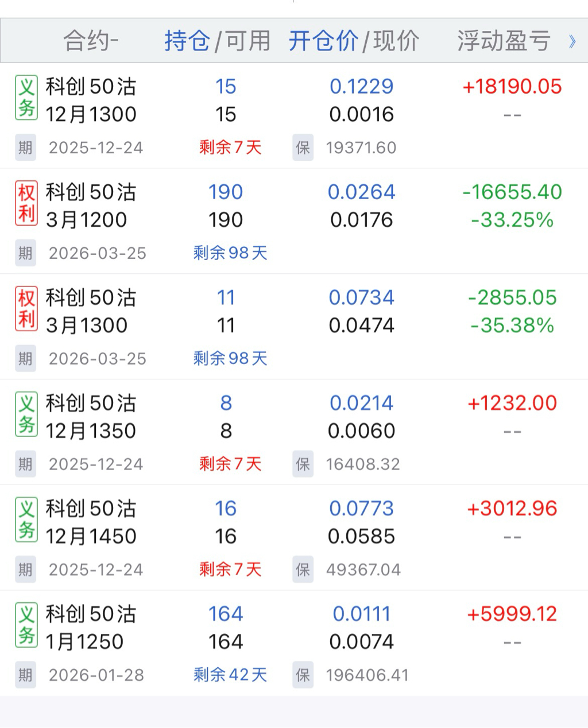
Task: Open the 科创50沽 3月1200 position
Action: [91, 206]
